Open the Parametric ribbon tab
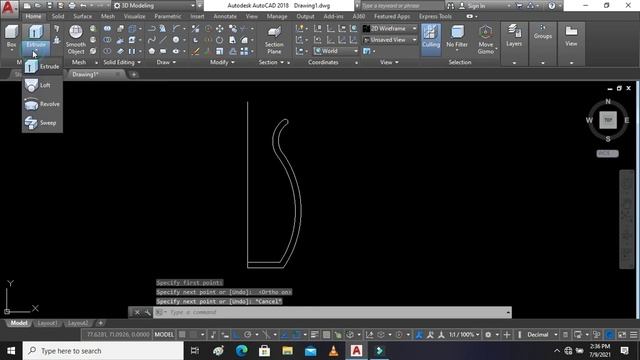Image resolution: width=640 pixels, height=360 pixels. [x=168, y=16]
